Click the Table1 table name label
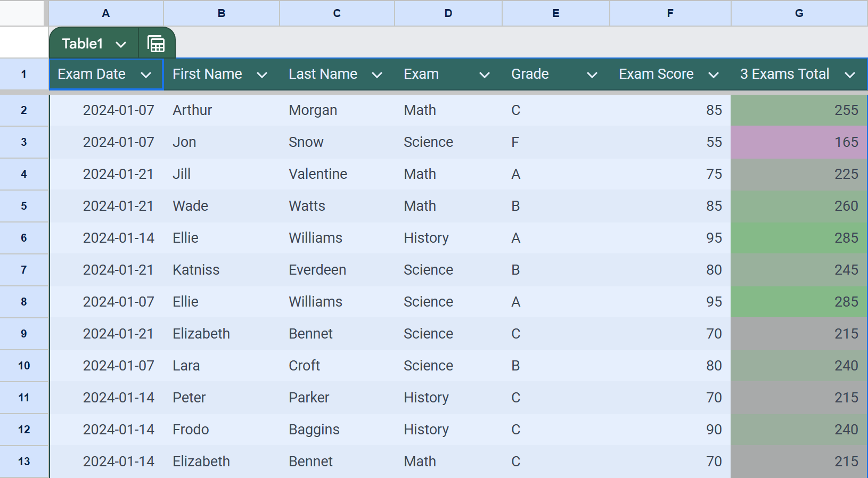868x478 pixels. coord(82,44)
